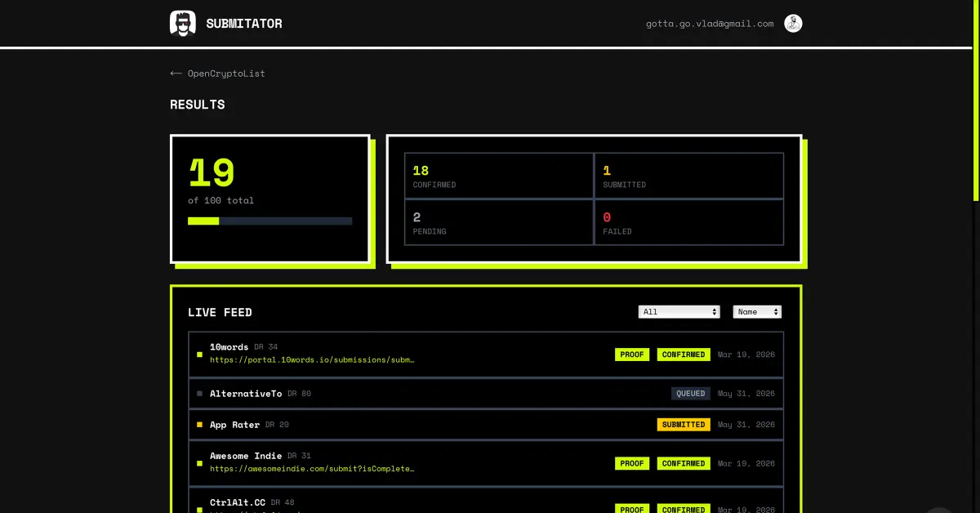
Task: Go back to OpenCryptoList
Action: click(x=217, y=74)
